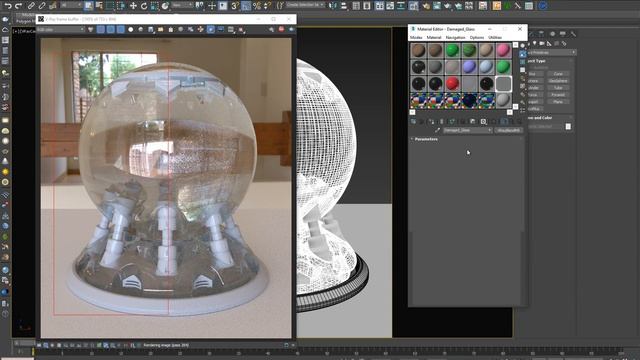640x360 pixels.
Task: Open the Utilities wrench tab in command panel
Action: [x=573, y=34]
